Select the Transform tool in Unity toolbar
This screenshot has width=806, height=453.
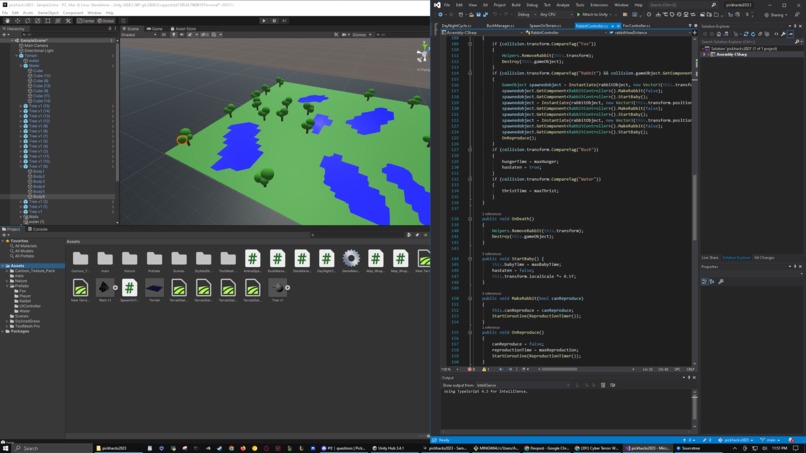58,21
